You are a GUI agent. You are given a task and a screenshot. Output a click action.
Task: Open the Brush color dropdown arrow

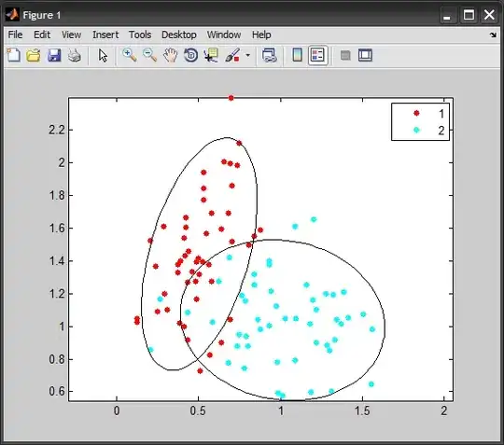tap(248, 55)
